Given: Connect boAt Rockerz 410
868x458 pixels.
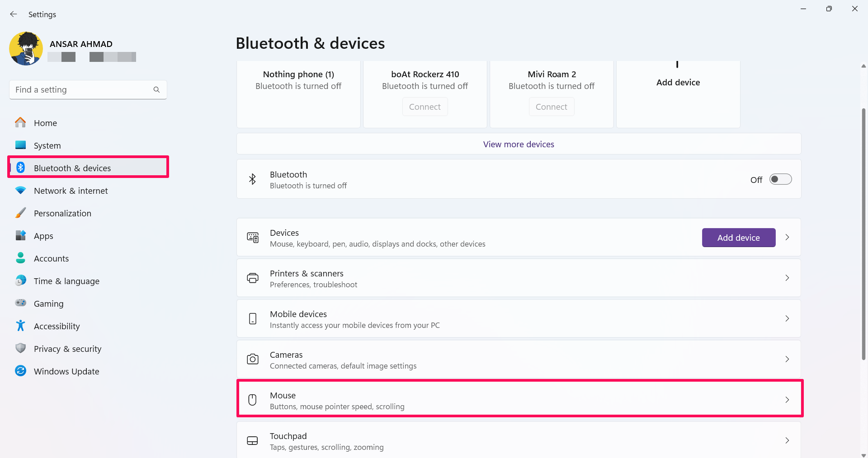Looking at the screenshot, I should [425, 107].
